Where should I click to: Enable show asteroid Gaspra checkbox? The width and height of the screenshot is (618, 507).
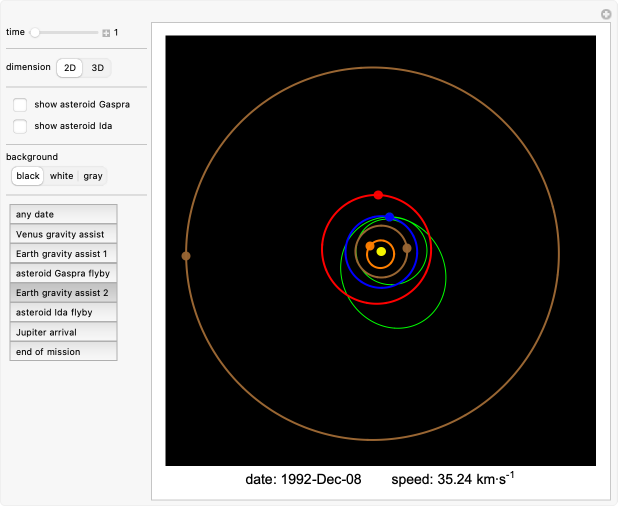point(20,105)
